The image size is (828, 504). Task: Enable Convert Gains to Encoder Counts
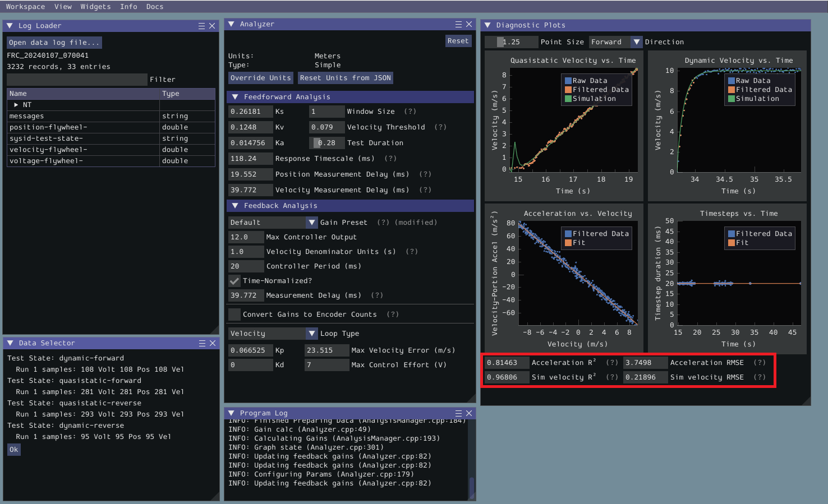(x=234, y=314)
